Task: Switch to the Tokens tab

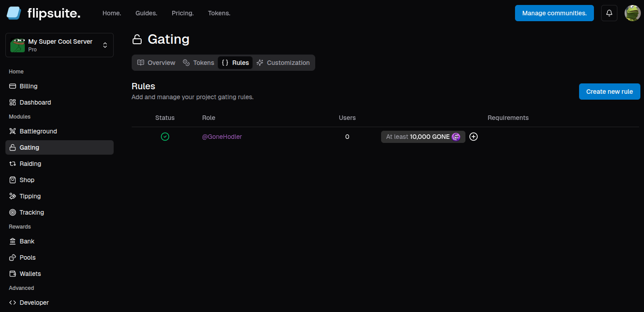Action: 198,63
